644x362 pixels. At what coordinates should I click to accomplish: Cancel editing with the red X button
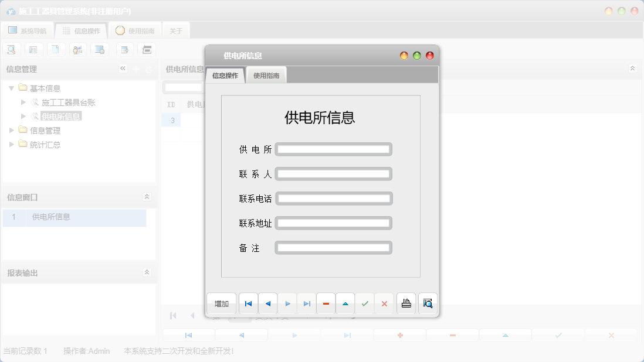pos(384,303)
